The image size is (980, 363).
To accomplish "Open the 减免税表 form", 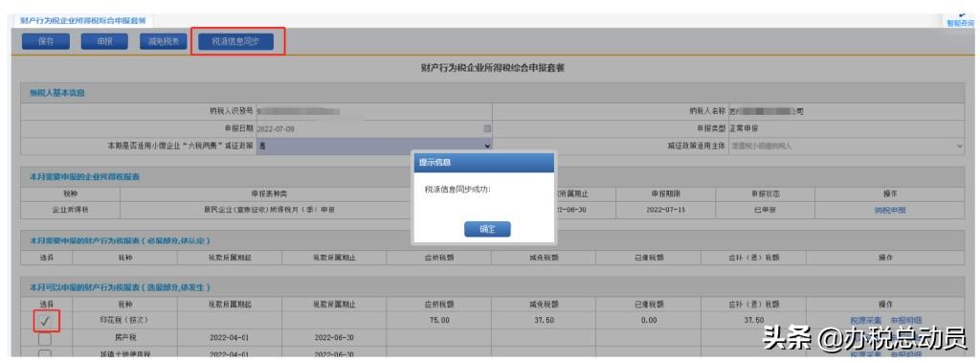I will point(163,42).
